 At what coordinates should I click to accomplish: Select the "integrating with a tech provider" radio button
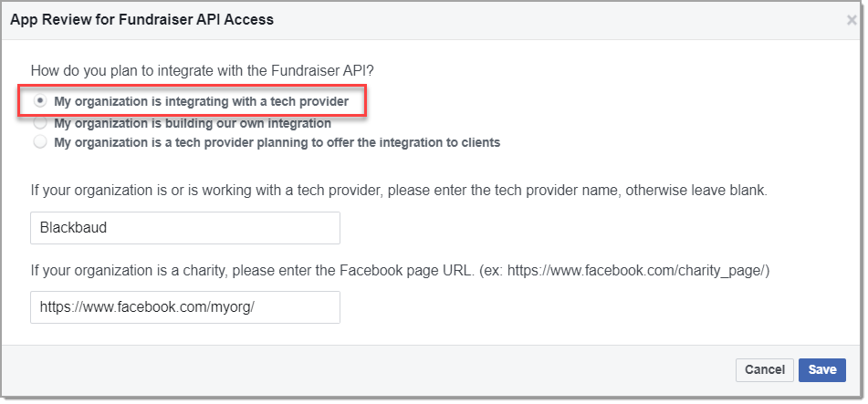point(40,100)
